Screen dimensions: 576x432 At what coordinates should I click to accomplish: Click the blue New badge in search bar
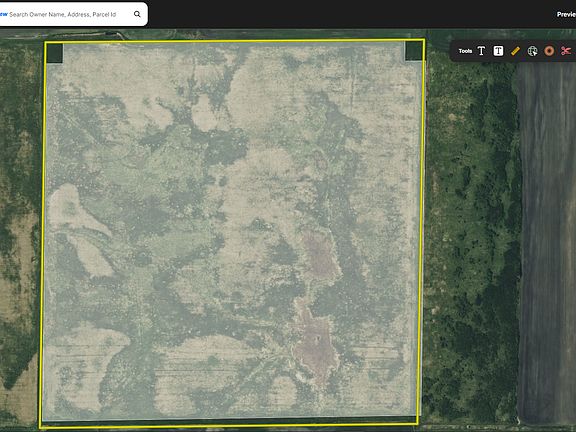click(4, 14)
